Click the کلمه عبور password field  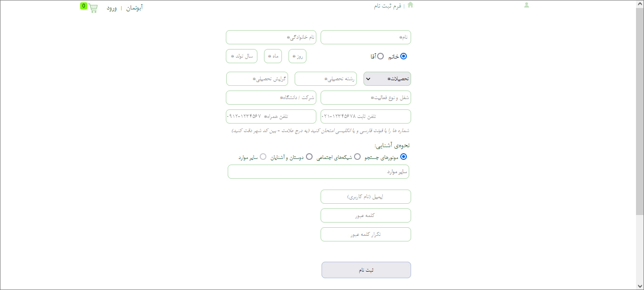365,215
